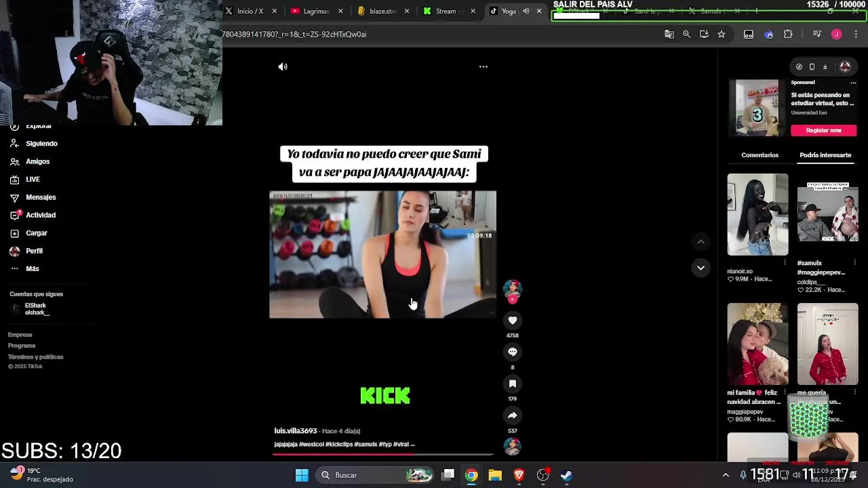868x488 pixels.
Task: Open the get-app phone icon
Action: pos(812,66)
